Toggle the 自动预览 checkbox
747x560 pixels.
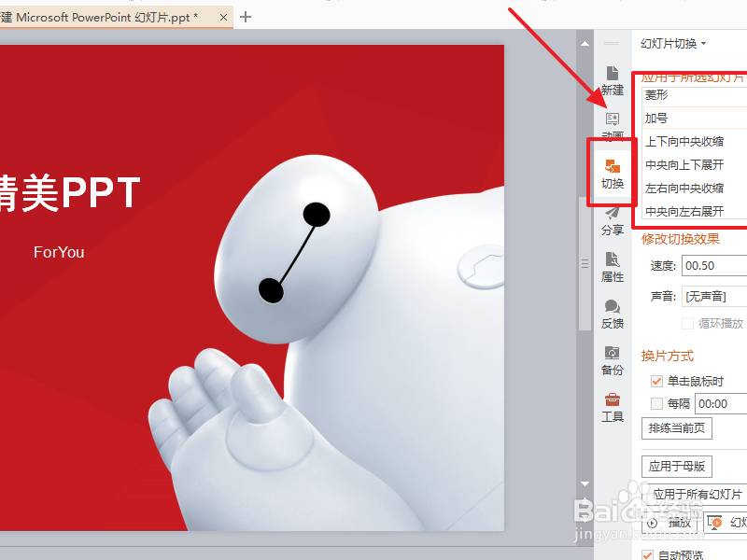point(647,555)
